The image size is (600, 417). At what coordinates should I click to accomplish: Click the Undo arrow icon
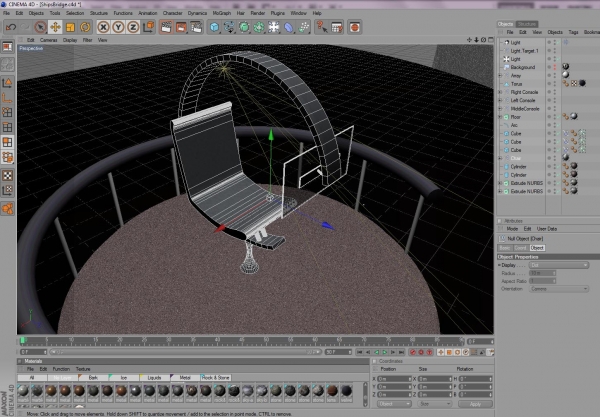point(11,27)
